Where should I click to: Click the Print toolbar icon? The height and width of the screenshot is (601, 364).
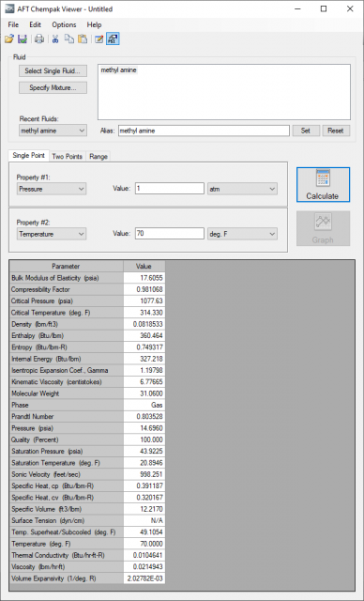(39, 39)
